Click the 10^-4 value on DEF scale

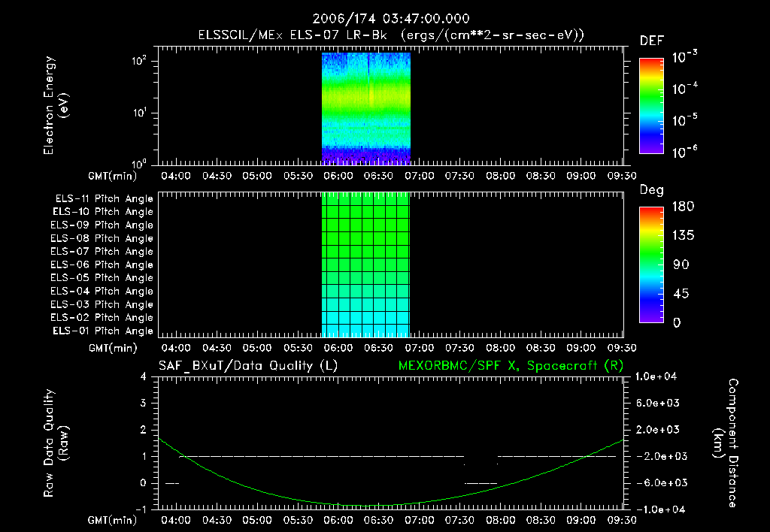[x=684, y=89]
